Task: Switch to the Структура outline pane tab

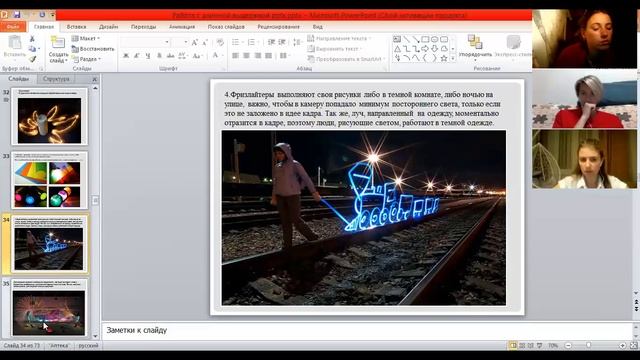Action: [56, 79]
